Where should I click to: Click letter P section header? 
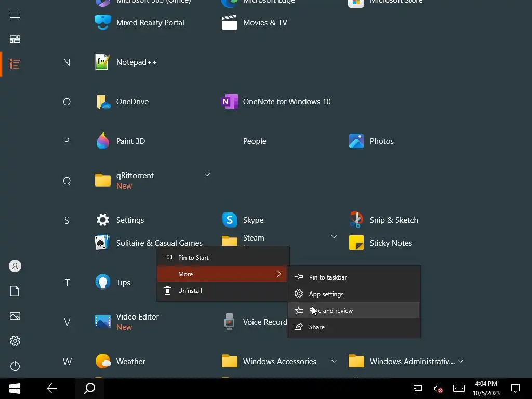click(66, 141)
